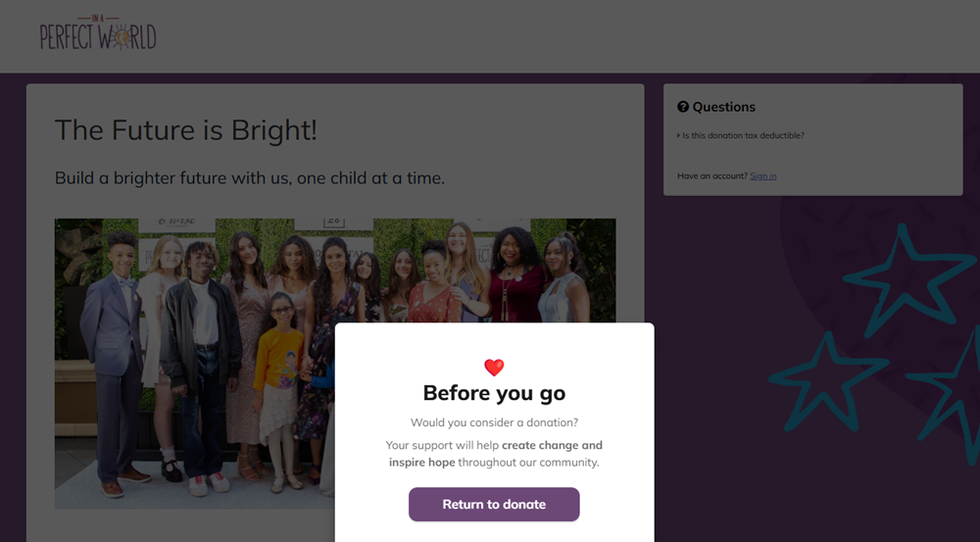
Task: Click the "Have an account?" text
Action: coord(712,175)
